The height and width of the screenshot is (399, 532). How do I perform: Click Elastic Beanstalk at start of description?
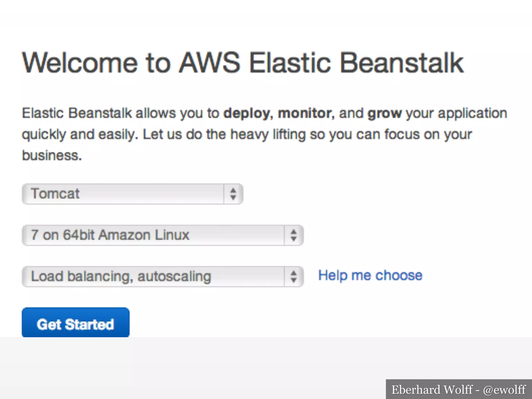(x=77, y=114)
